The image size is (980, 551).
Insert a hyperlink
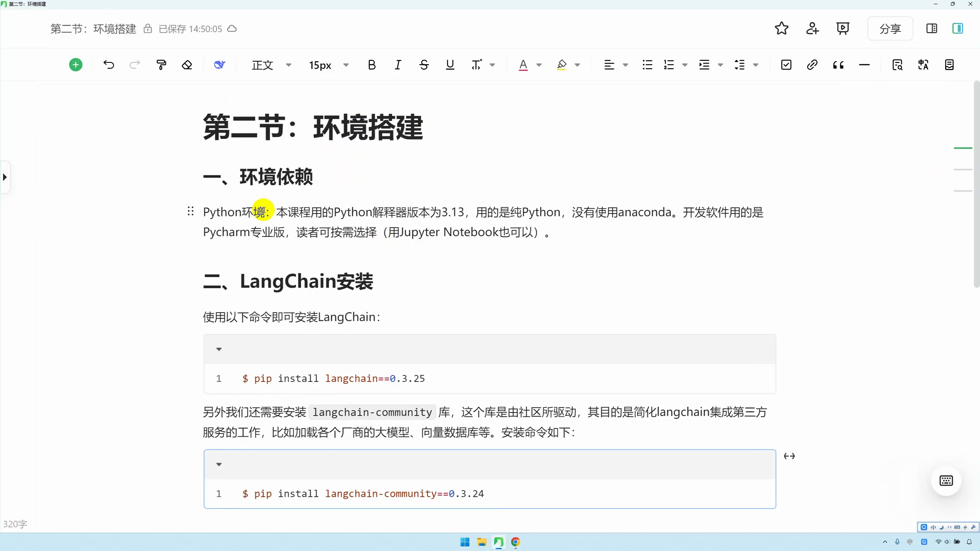point(812,64)
